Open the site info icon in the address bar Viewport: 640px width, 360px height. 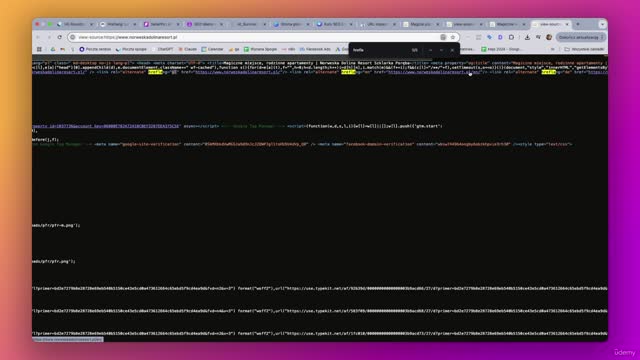73,37
